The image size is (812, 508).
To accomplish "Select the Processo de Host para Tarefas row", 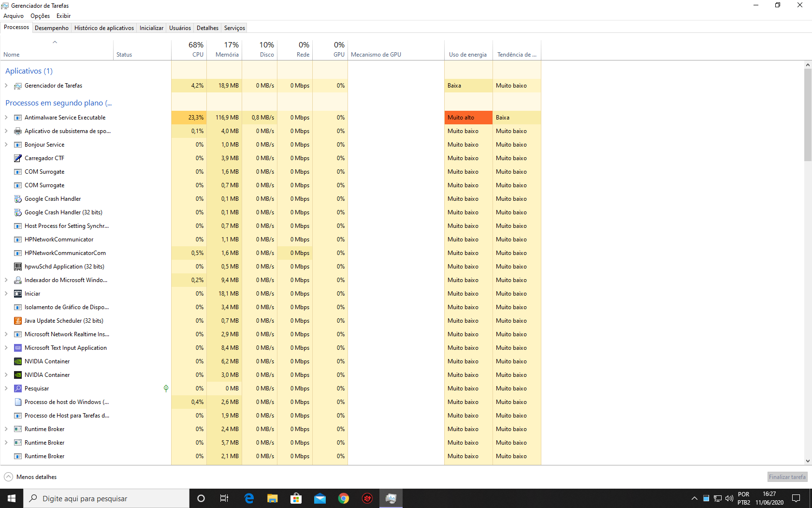I will 271,416.
